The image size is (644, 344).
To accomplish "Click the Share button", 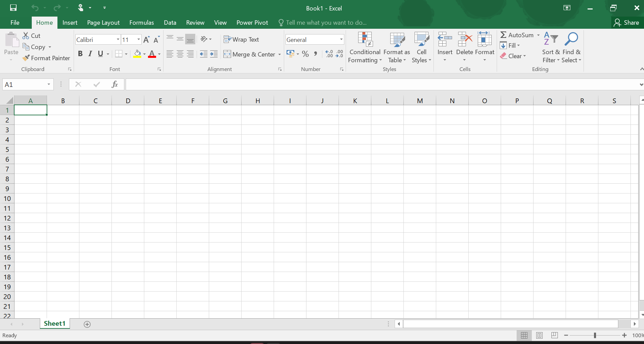I will tap(626, 23).
